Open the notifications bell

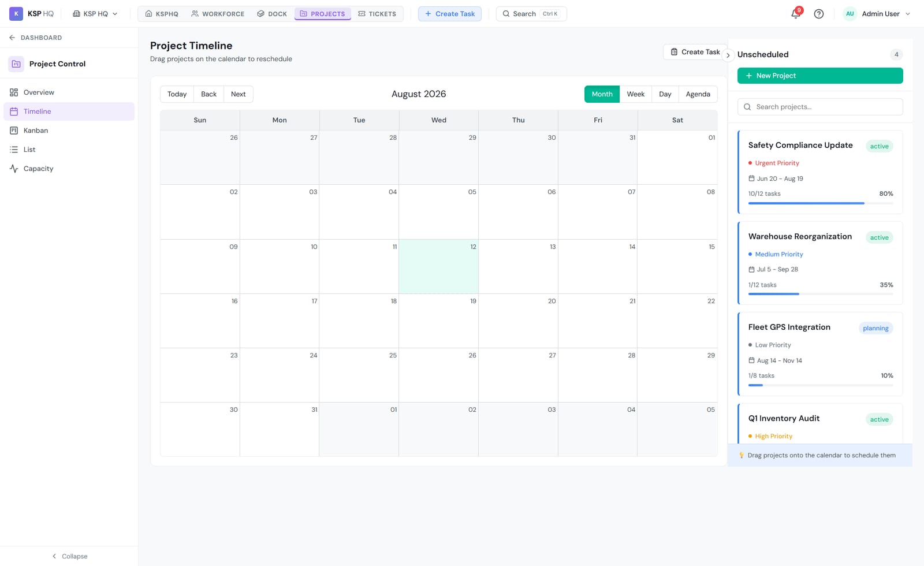coord(796,14)
